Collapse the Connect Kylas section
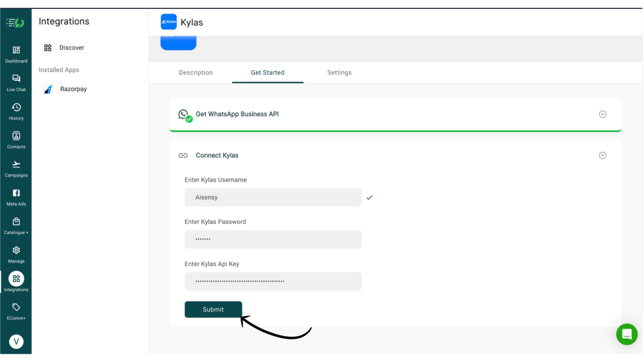644x362 pixels. 602,155
